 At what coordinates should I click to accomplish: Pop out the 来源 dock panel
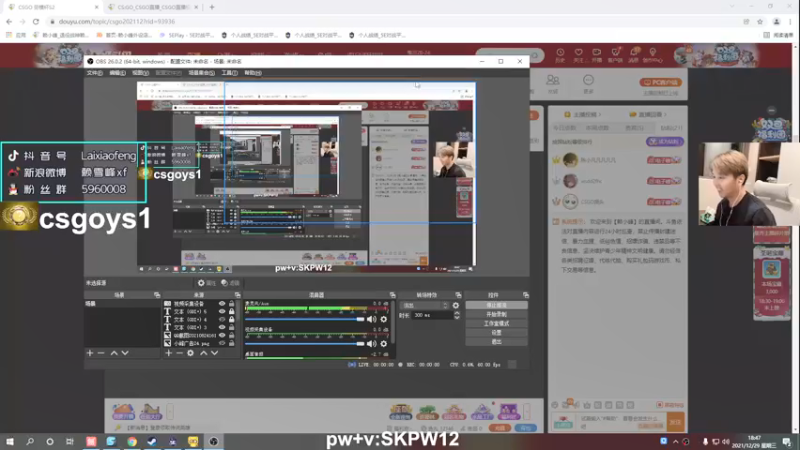point(238,295)
